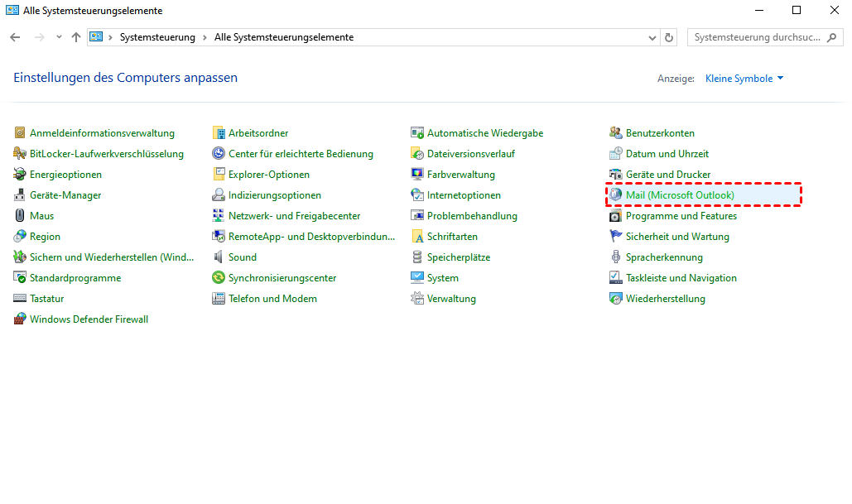
Task: Click the Synchronisierungscenter green icon
Action: 219,278
